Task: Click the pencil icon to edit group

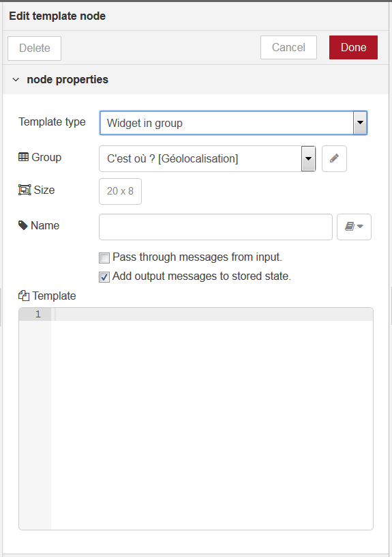Action: click(334, 158)
